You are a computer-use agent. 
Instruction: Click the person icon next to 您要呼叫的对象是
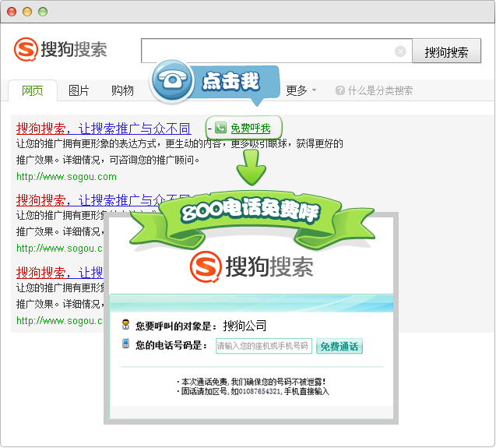click(x=126, y=325)
